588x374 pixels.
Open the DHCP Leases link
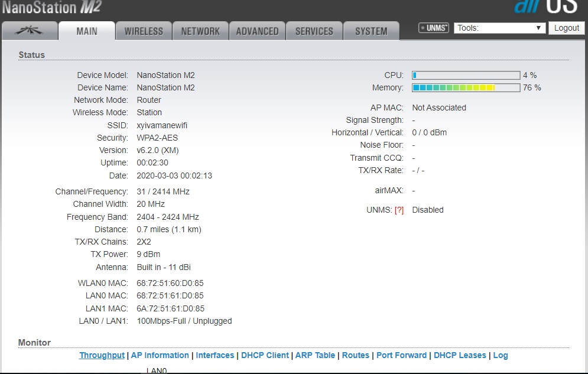(460, 355)
